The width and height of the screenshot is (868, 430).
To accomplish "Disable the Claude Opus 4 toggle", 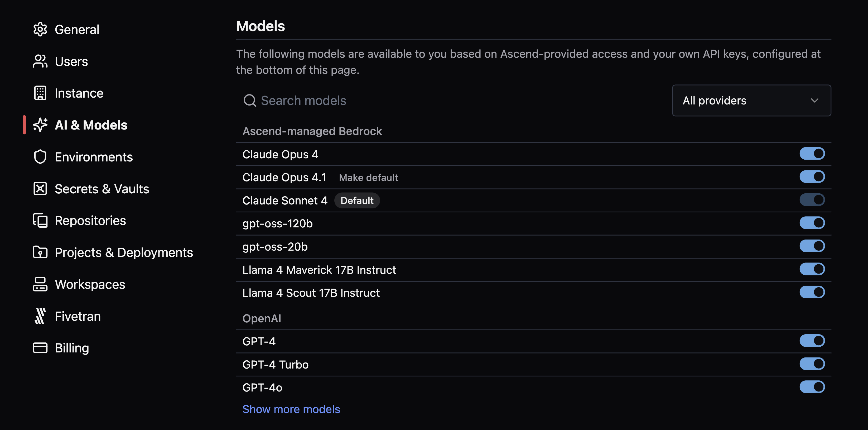I will (812, 154).
